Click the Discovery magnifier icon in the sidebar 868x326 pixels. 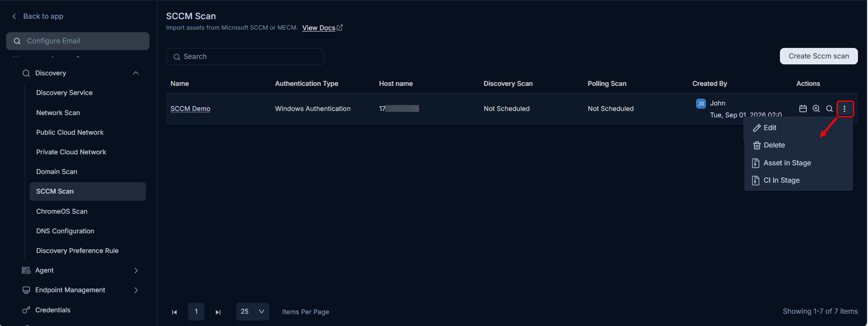point(26,73)
